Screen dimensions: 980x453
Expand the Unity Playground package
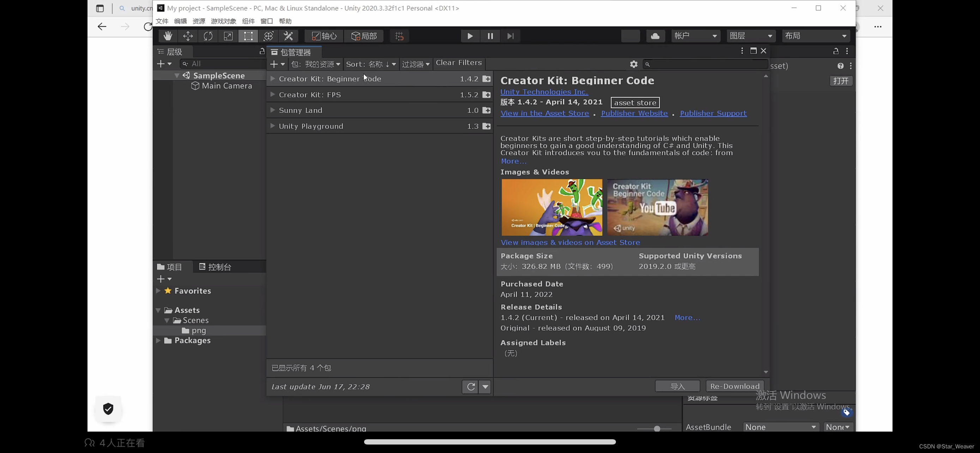[x=272, y=126]
